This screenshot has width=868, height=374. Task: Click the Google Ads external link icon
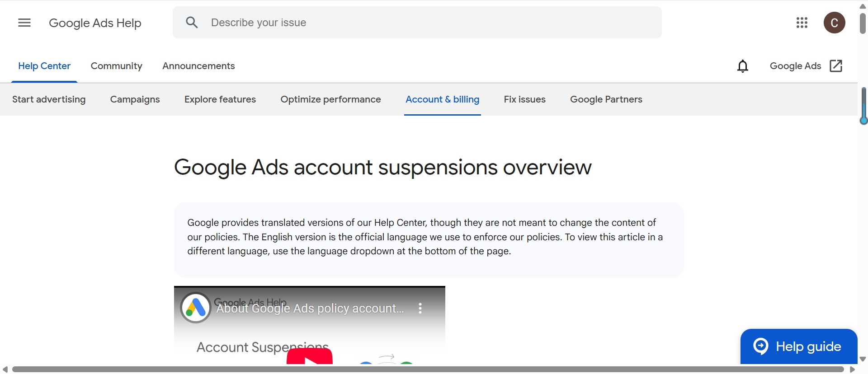pyautogui.click(x=836, y=66)
